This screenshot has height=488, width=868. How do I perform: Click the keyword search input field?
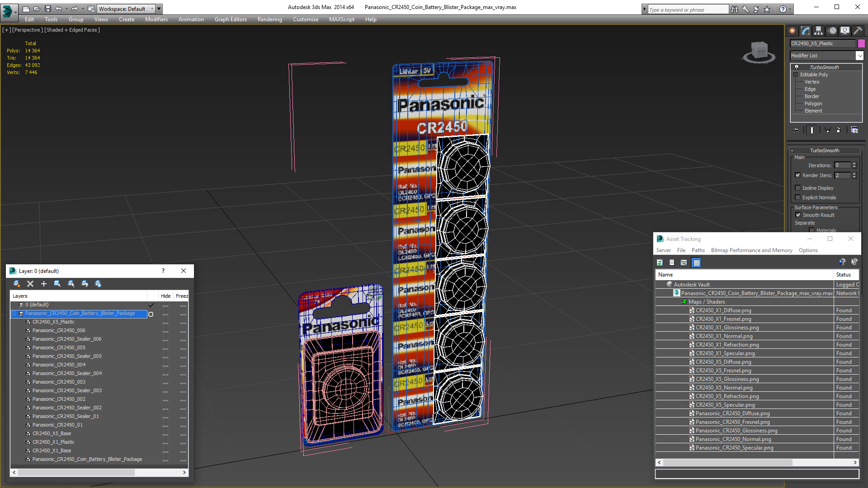pos(688,9)
